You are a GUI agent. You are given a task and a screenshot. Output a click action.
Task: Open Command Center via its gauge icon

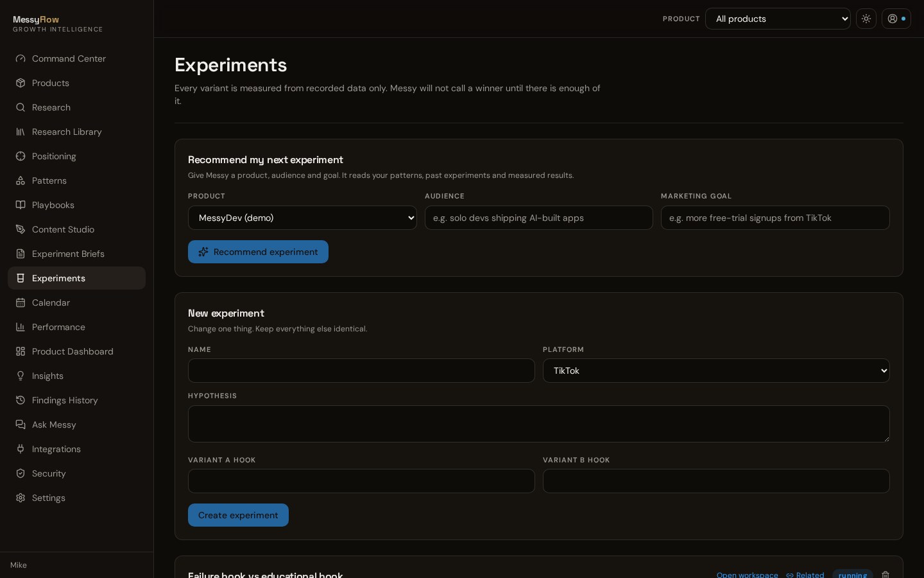pyautogui.click(x=21, y=58)
